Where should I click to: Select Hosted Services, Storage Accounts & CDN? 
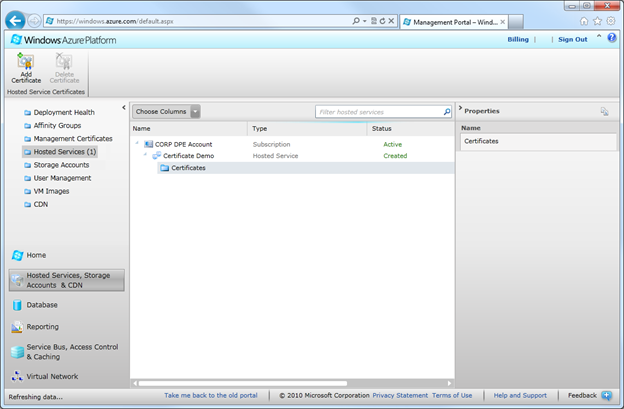tap(67, 280)
